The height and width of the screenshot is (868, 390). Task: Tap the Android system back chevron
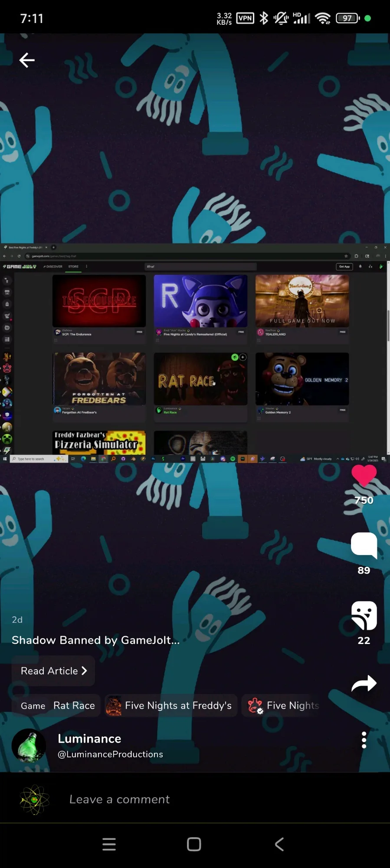pos(279,844)
